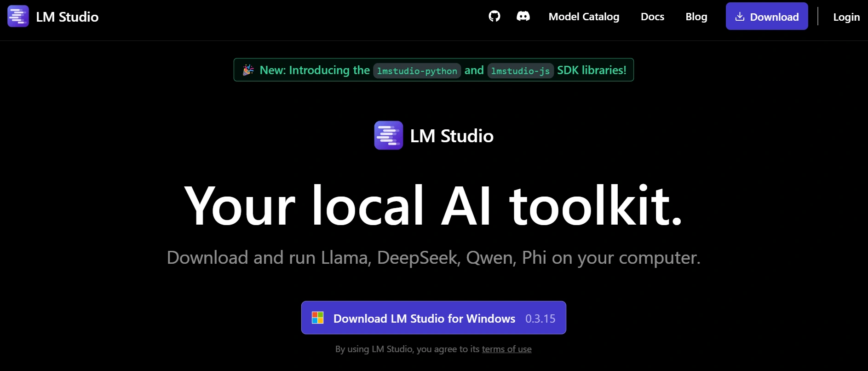Click the "SDK libraries!" announcement text
This screenshot has height=371, width=868.
pos(592,70)
